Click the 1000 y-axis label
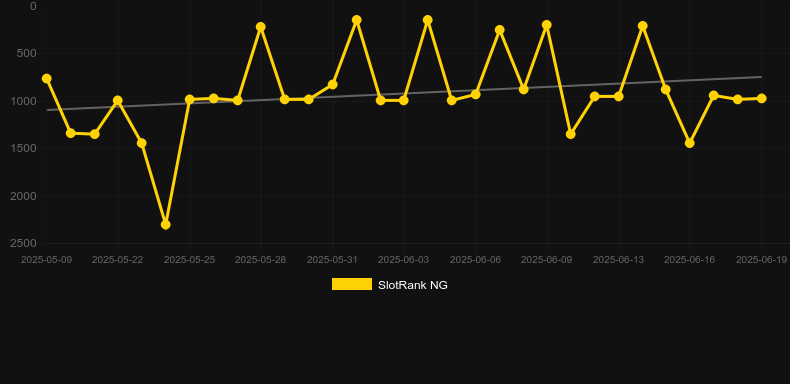Image resolution: width=790 pixels, height=384 pixels. tap(24, 101)
